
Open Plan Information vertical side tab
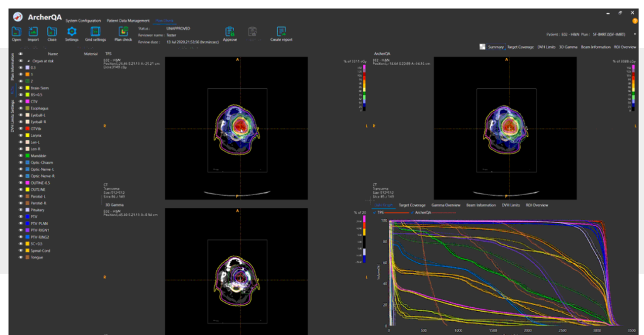pyautogui.click(x=13, y=67)
